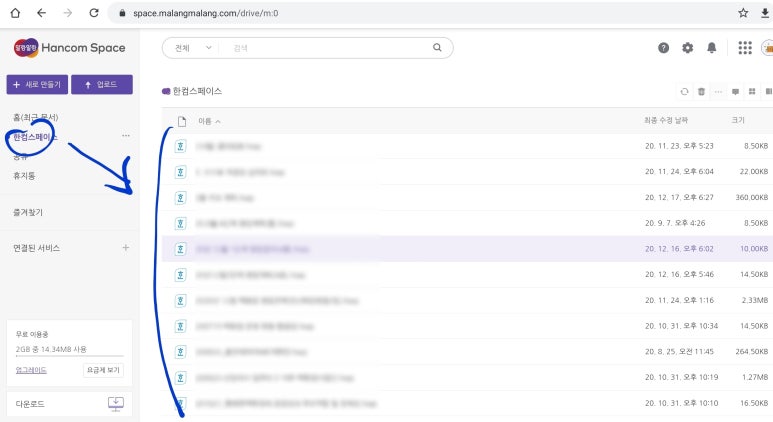The height and width of the screenshot is (422, 773).
Task: Click the 업로드 upload button
Action: (x=101, y=85)
